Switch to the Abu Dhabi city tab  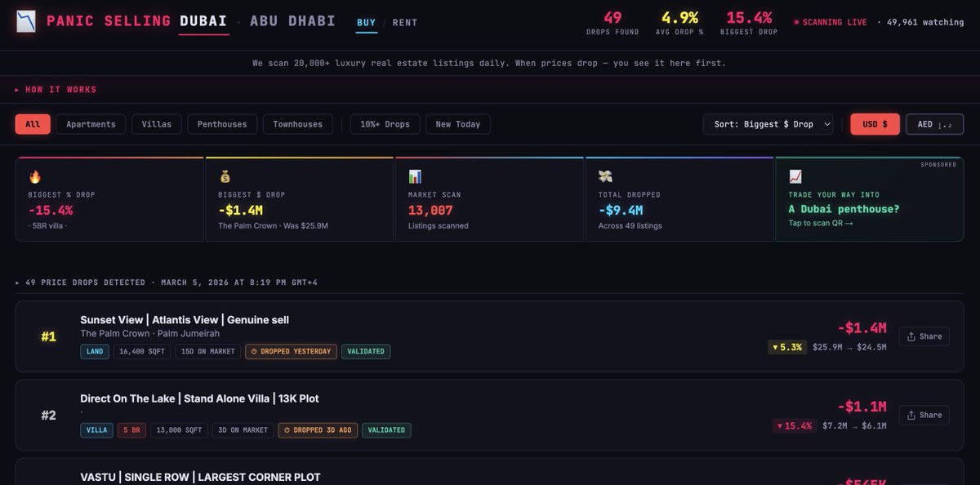(x=292, y=21)
